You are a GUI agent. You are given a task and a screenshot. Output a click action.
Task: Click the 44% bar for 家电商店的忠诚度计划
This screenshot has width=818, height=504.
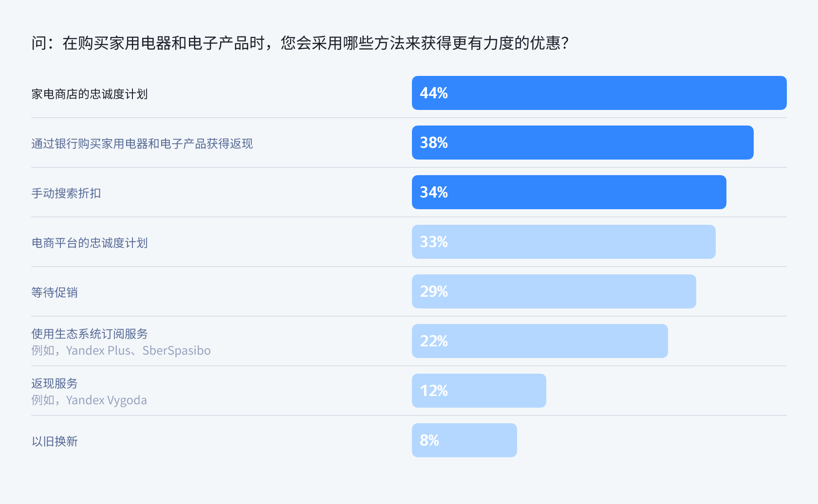click(599, 93)
